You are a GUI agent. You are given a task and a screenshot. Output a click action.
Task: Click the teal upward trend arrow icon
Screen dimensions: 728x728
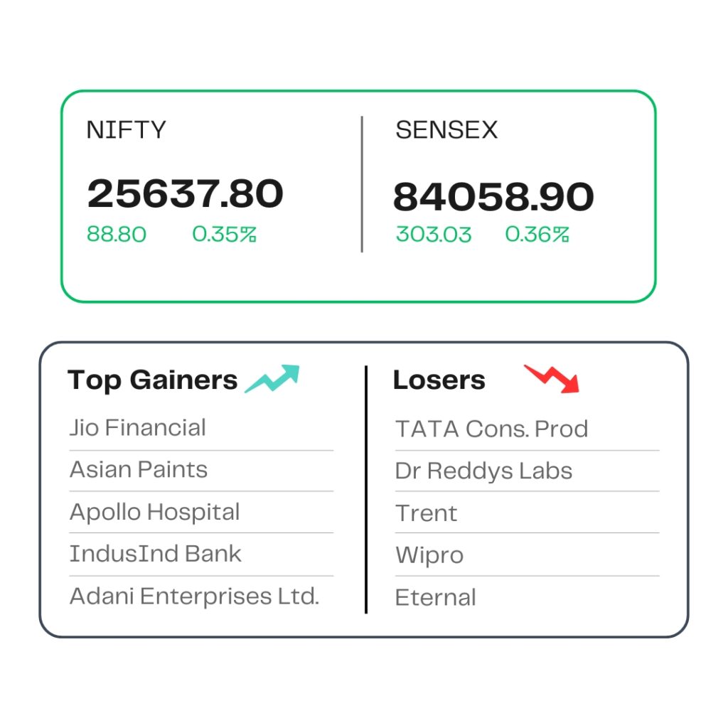coord(272,379)
